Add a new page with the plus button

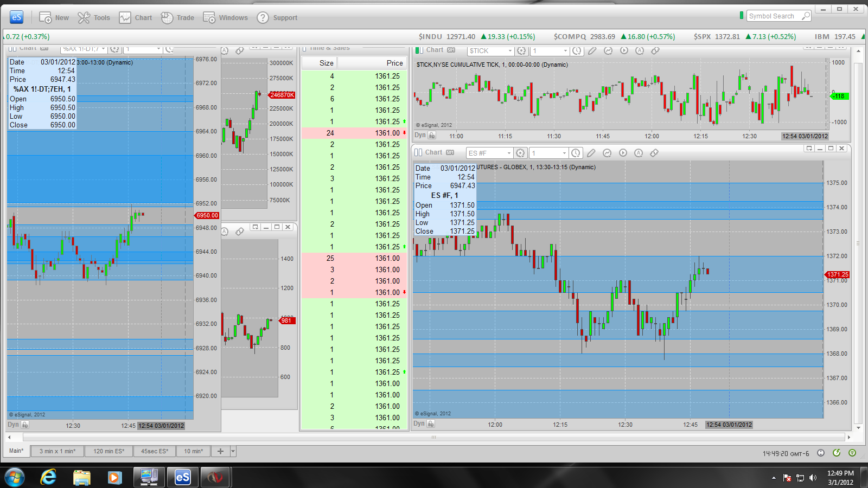pyautogui.click(x=220, y=451)
